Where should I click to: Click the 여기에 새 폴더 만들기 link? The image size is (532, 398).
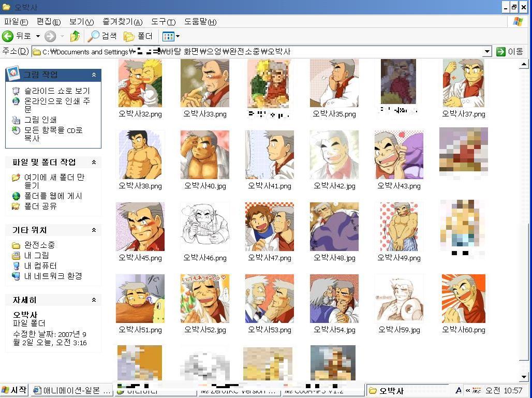[54, 181]
